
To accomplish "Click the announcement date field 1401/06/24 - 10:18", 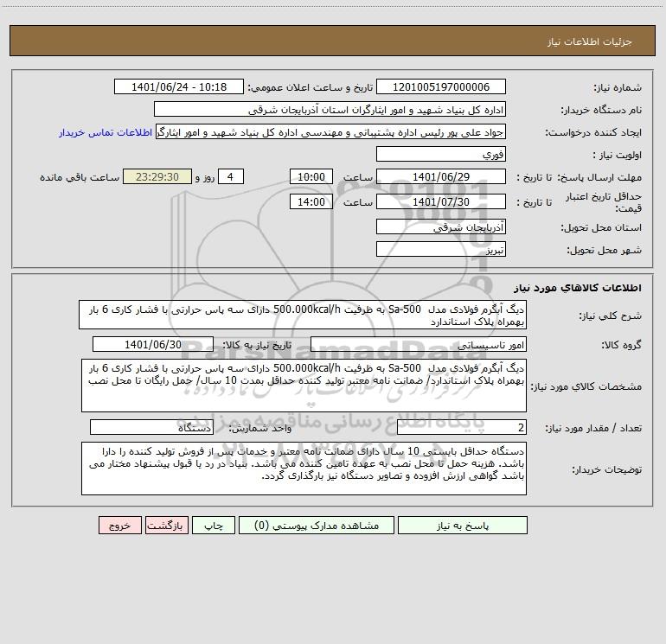I will (x=179, y=86).
